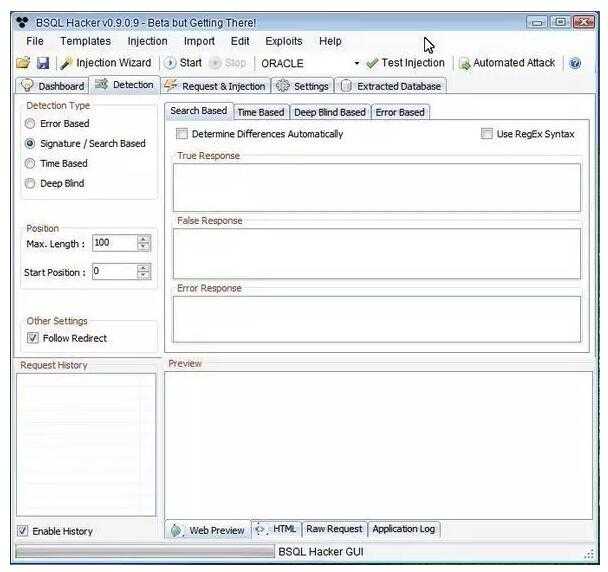This screenshot has height=572, width=608.
Task: Switch to Raw Request tab
Action: 334,529
